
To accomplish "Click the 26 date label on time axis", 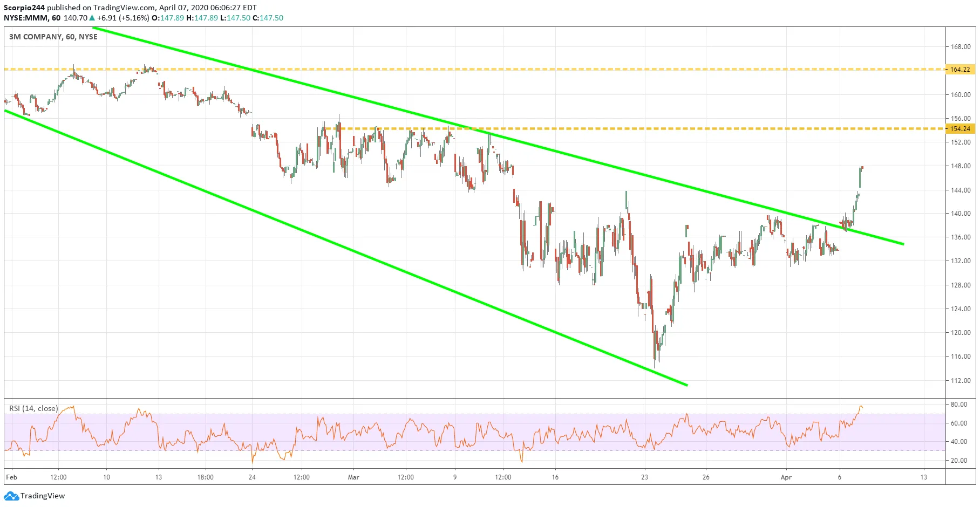I will click(706, 477).
